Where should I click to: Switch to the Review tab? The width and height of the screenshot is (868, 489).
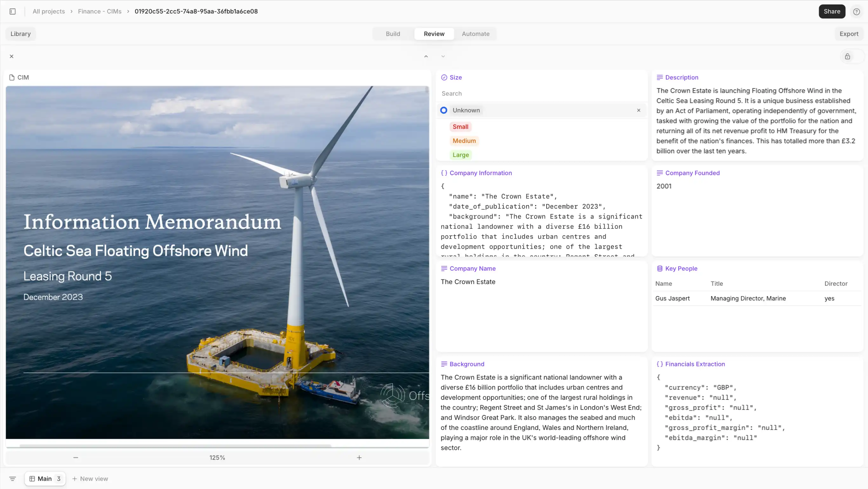[x=434, y=34]
